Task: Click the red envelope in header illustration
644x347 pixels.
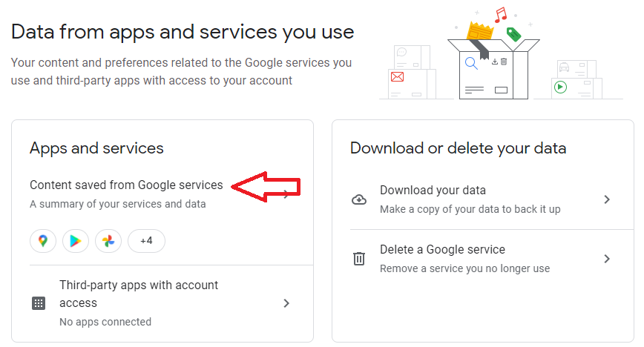Action: (397, 77)
